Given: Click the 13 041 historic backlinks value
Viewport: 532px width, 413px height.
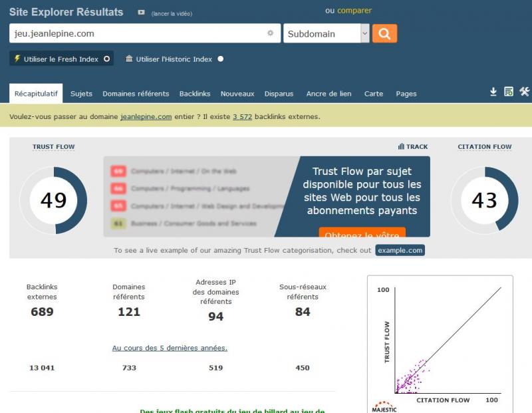Looking at the screenshot, I should [x=42, y=368].
